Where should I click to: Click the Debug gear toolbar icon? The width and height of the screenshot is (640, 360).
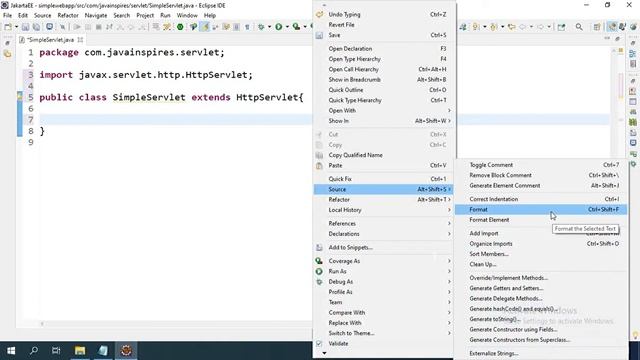tap(261, 27)
